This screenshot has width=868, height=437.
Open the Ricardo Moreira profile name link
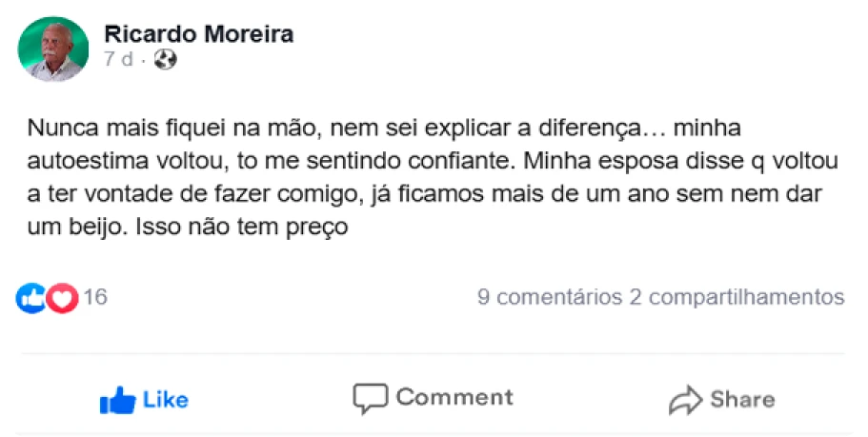tap(198, 34)
